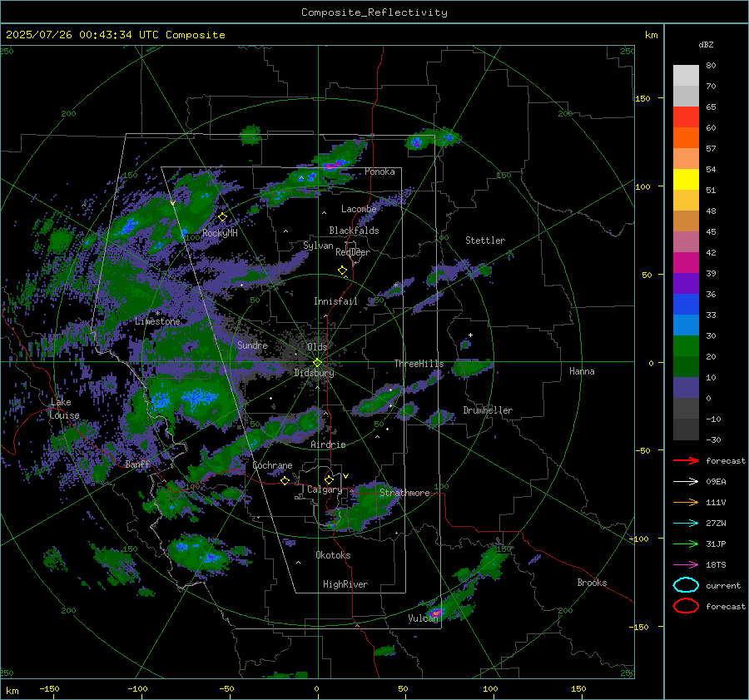Screen dimensions: 749x700
Task: Select the blue 33-36 dBZ swatch
Action: pos(686,305)
